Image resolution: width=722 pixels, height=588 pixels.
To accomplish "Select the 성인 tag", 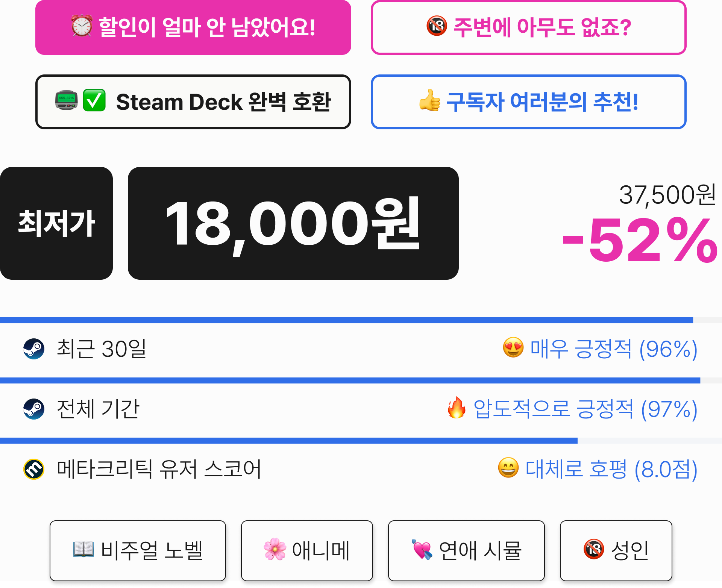I will click(616, 551).
